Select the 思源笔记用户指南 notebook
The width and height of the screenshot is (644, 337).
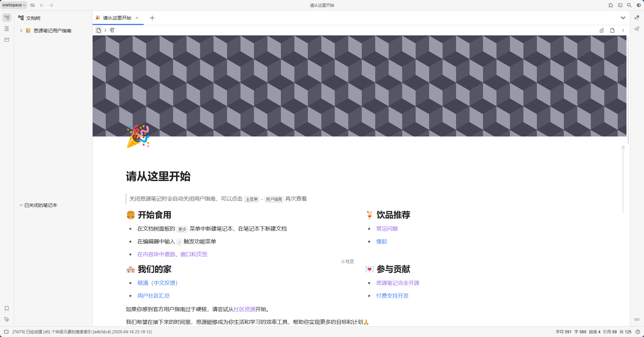(53, 31)
